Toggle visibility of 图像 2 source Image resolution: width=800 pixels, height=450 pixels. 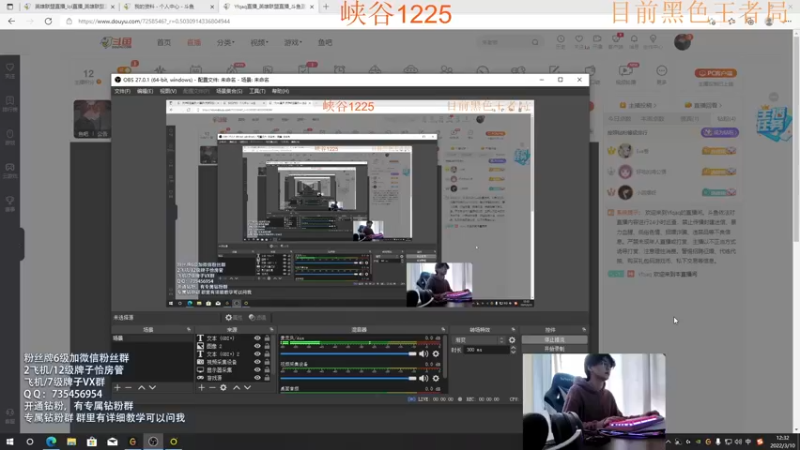(x=257, y=346)
